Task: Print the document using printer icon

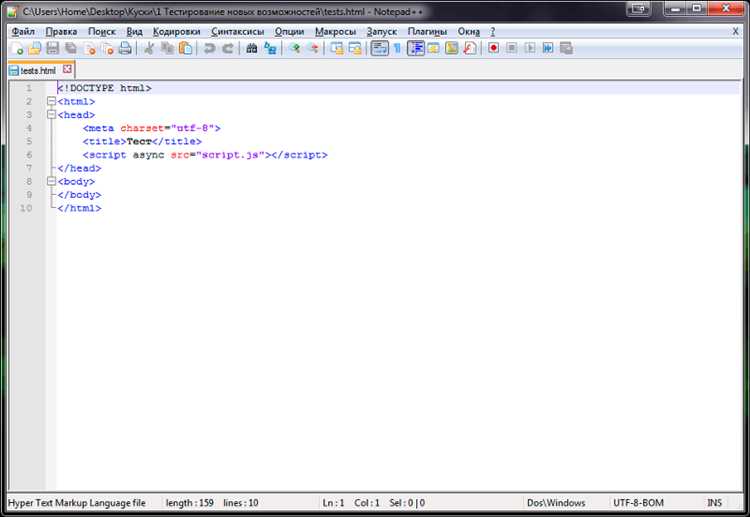Action: coord(125,48)
